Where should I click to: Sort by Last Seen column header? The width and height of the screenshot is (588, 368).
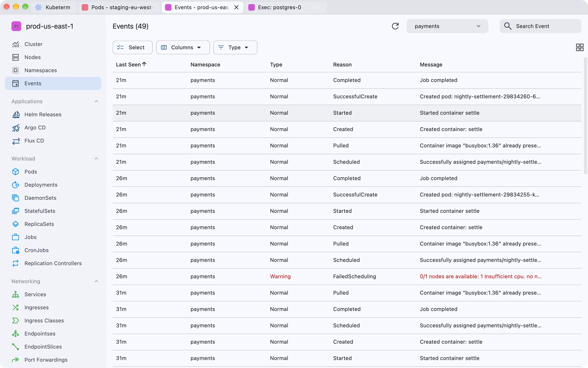131,64
